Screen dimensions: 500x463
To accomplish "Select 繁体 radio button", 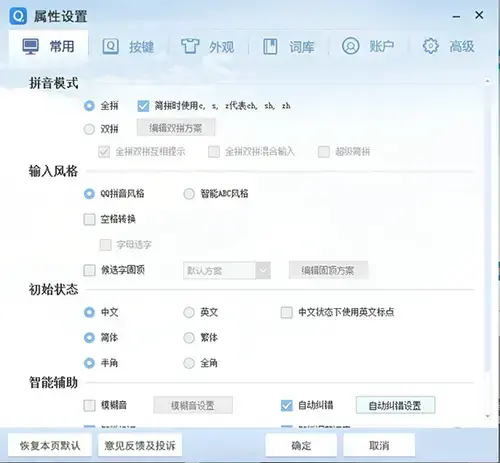I will (189, 338).
